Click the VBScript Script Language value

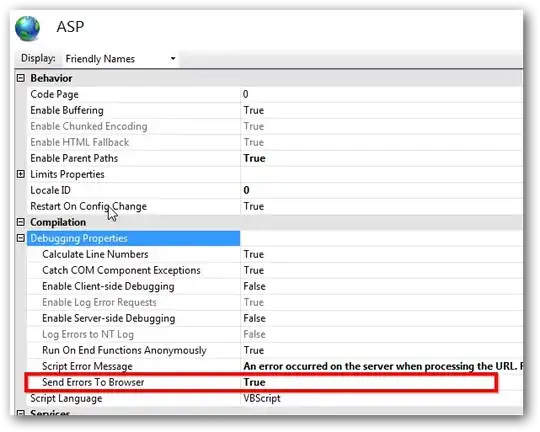[x=262, y=399]
